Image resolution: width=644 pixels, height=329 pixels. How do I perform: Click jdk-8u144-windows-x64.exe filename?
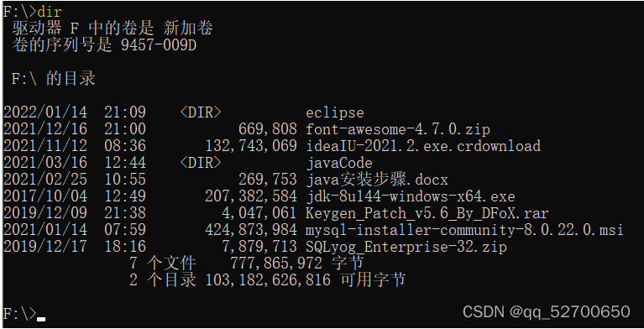[x=411, y=196]
